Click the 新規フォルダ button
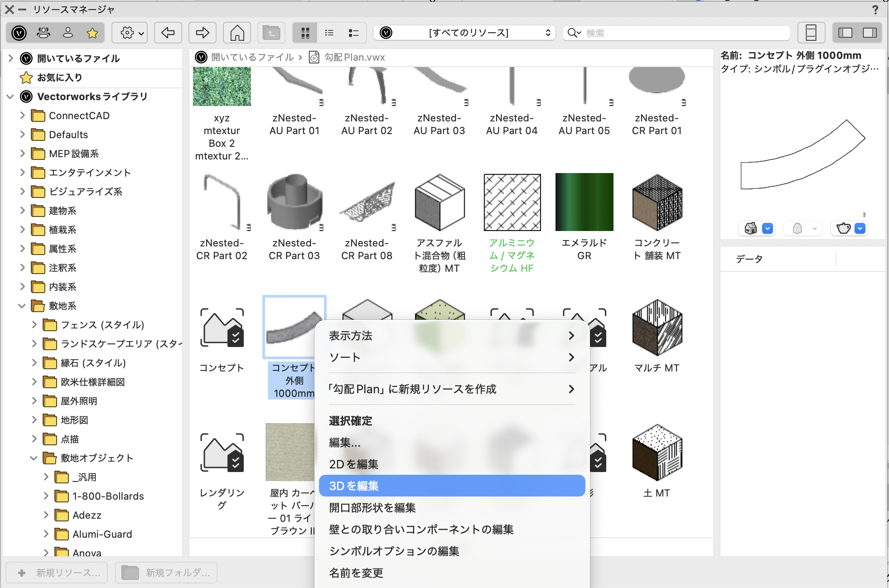The width and height of the screenshot is (889, 588). coord(166,573)
